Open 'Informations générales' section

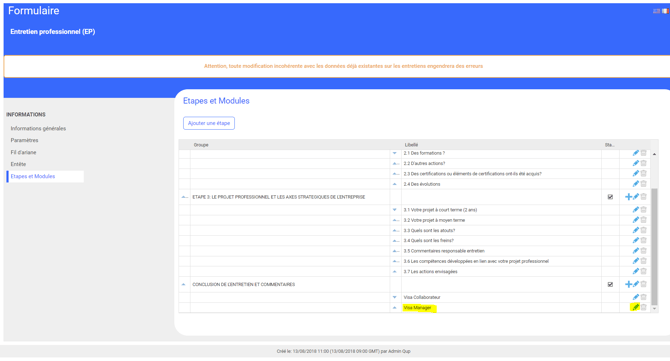pyautogui.click(x=38, y=129)
